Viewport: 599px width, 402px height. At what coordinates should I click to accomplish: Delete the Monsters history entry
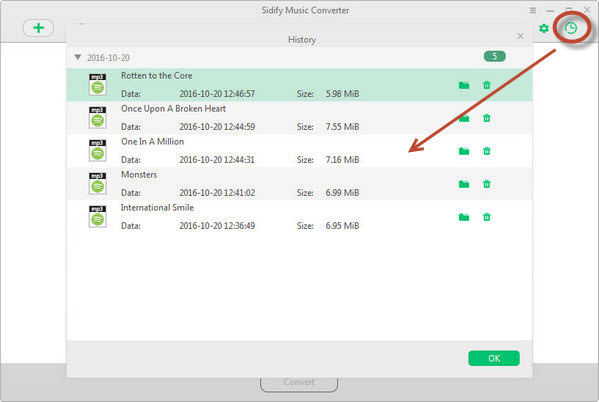point(486,184)
